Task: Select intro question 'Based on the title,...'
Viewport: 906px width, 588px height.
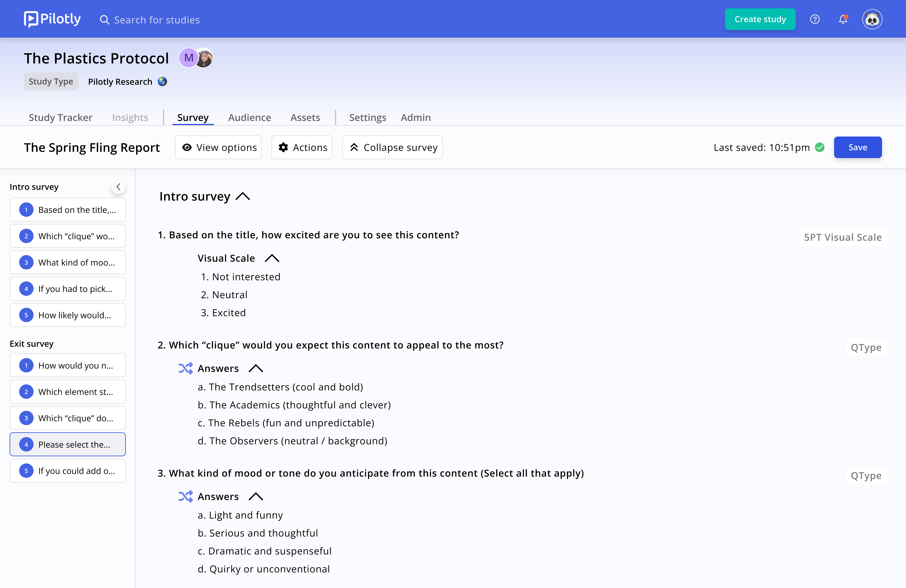Action: 68,210
